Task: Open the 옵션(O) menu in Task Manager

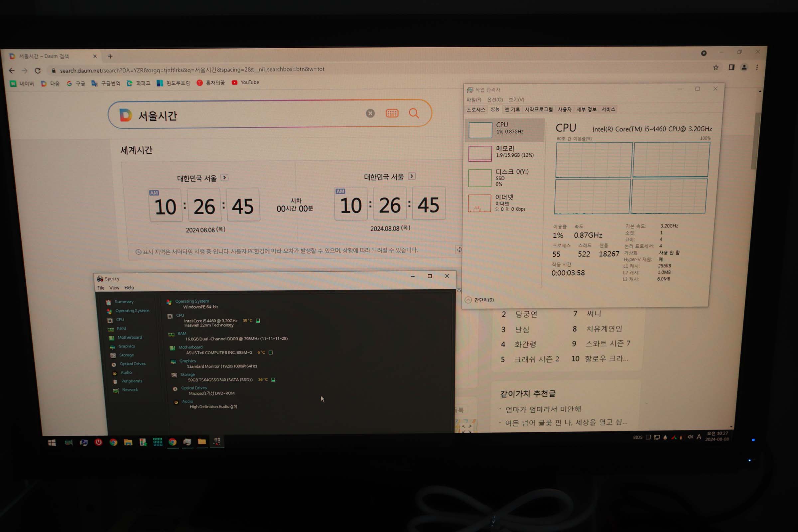Action: (495, 100)
